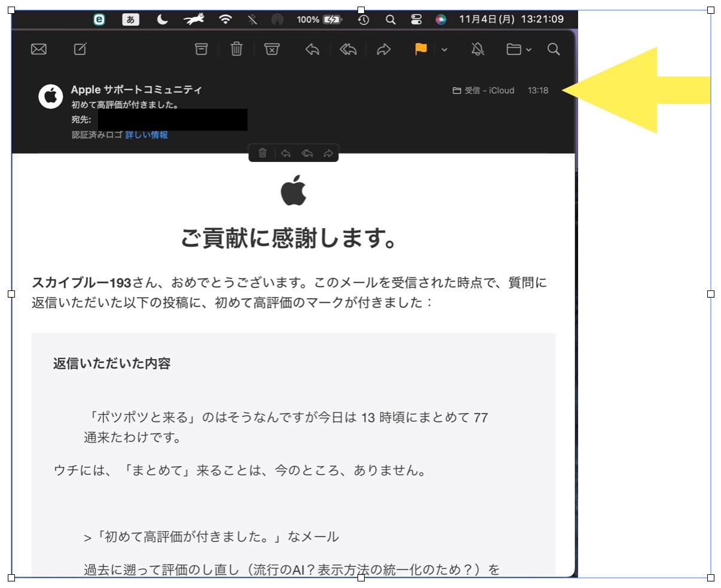Click the subject line 初めて高評価が付きました。
This screenshot has height=588, width=721.
[x=125, y=105]
